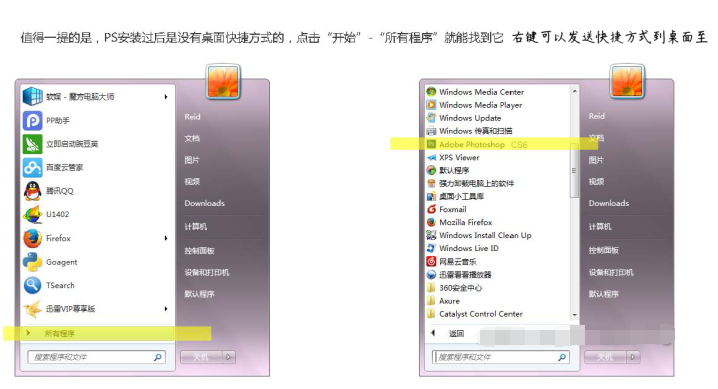Image resolution: width=718 pixels, height=389 pixels.
Task: Click user avatar picture on right Start menu
Action: [x=627, y=81]
